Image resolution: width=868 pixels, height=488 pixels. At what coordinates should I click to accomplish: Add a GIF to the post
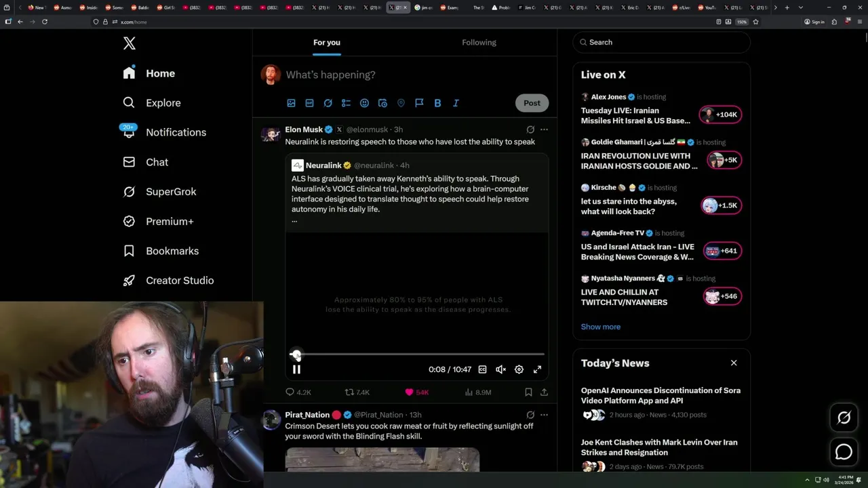tap(309, 103)
